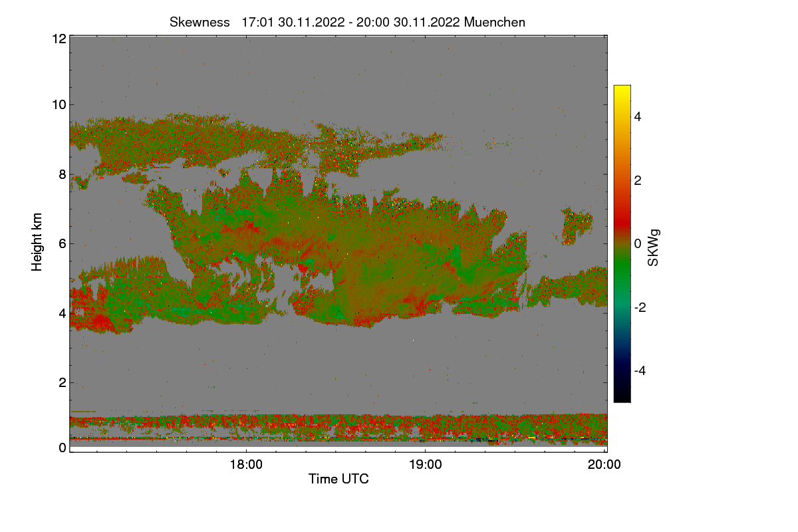Click the plot title beginning with "Skewness"
Viewport: 798px width, 532px height.
tap(347, 22)
